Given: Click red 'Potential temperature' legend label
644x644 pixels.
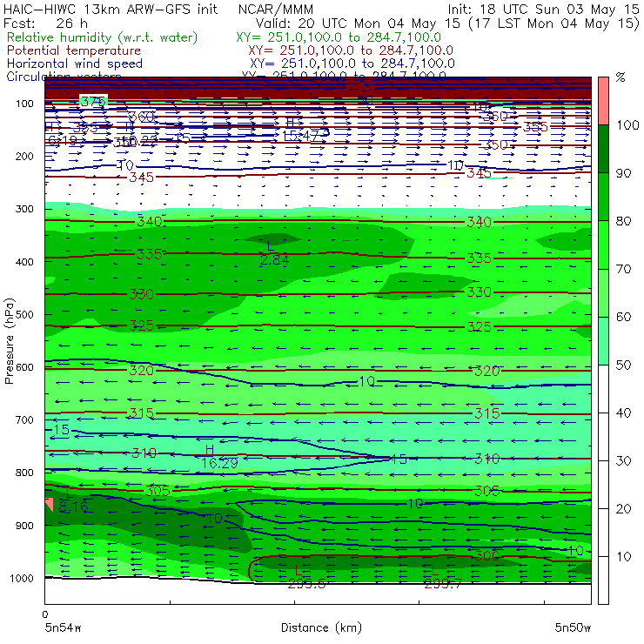Looking at the screenshot, I should pyautogui.click(x=74, y=50).
